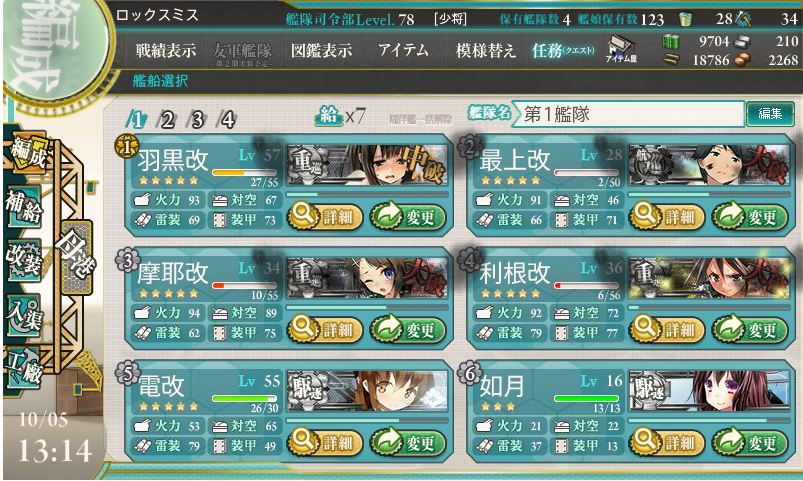
Task: Click the 電改 ship portrait banner
Action: click(367, 391)
